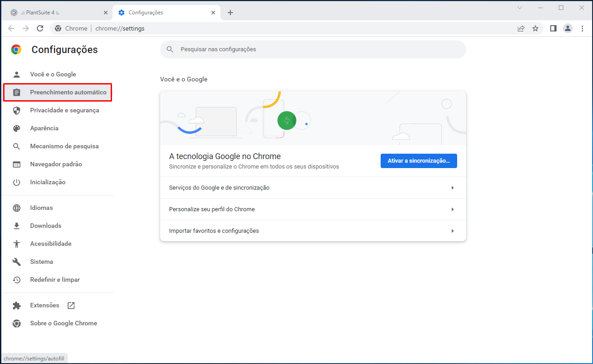Close the Configurações tab
593x364 pixels.
point(213,13)
